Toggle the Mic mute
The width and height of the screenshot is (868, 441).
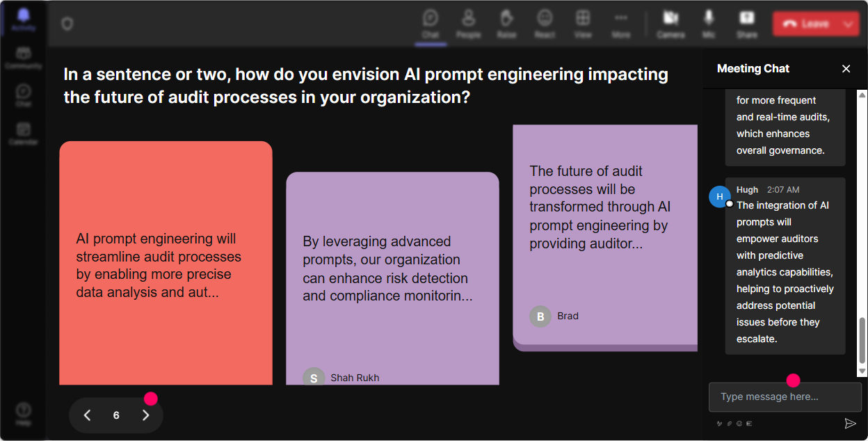[709, 23]
